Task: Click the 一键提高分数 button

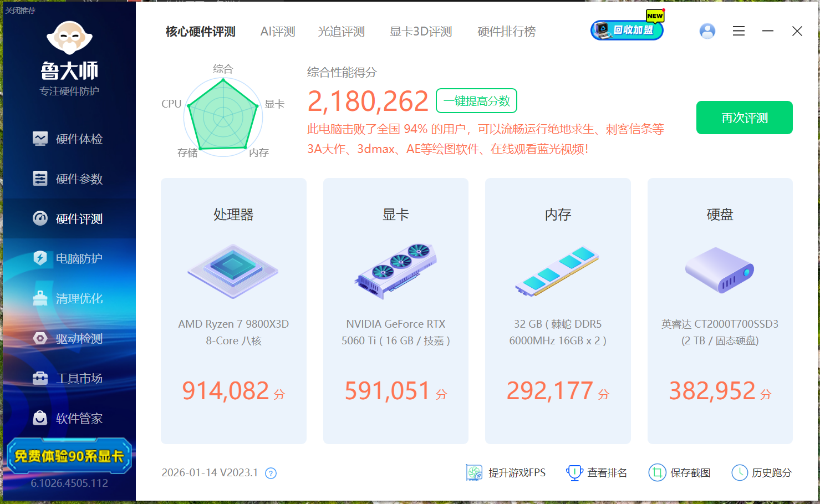Action: [x=477, y=101]
